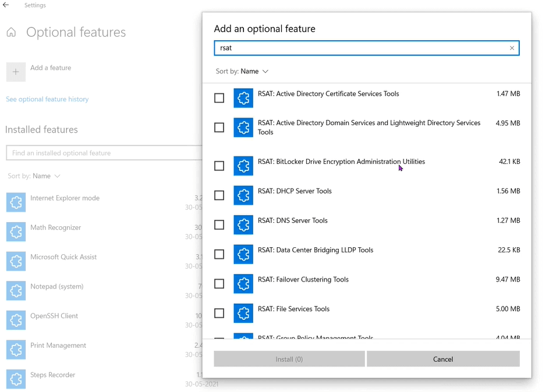556x392 pixels.
Task: Click the back arrow in Settings
Action: tap(6, 5)
